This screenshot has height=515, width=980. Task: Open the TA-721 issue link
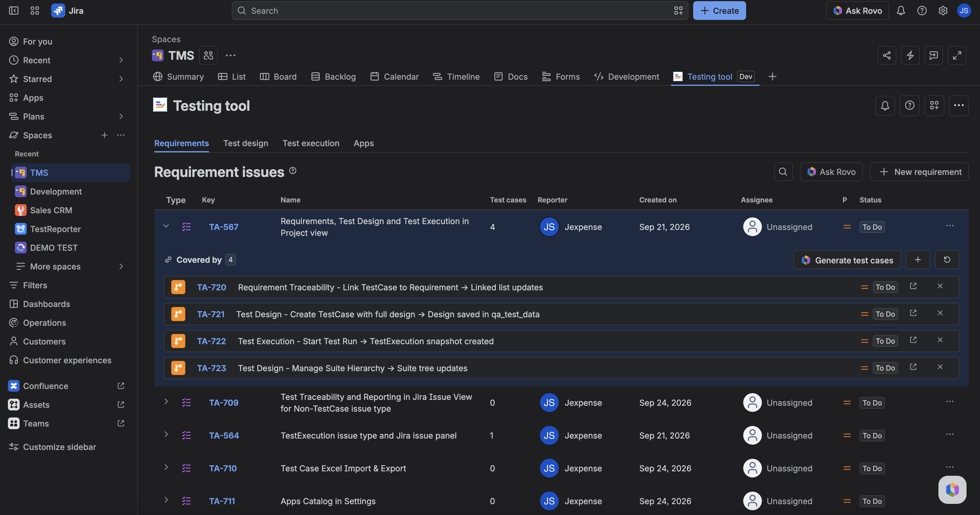(x=211, y=314)
